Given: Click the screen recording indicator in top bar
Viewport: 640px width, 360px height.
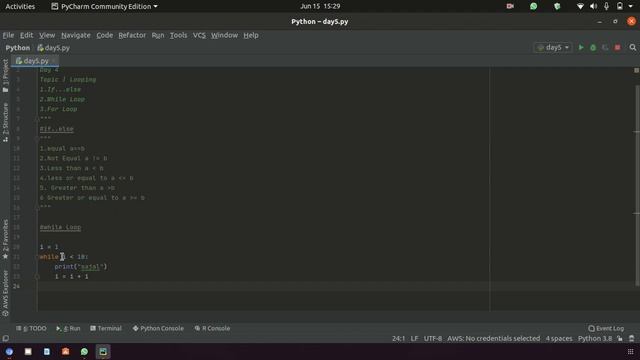Looking at the screenshot, I should (510, 6).
